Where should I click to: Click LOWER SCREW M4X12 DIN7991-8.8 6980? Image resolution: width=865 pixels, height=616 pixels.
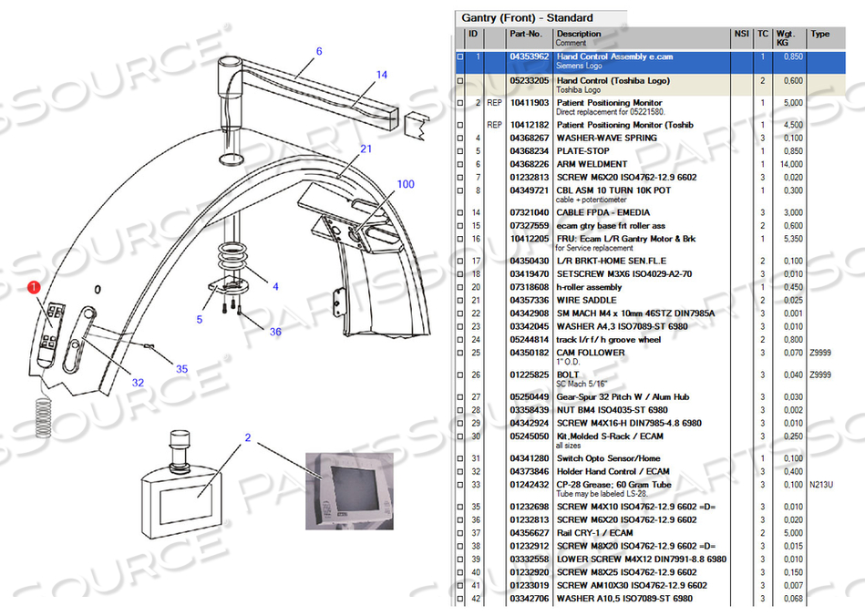[x=641, y=560]
